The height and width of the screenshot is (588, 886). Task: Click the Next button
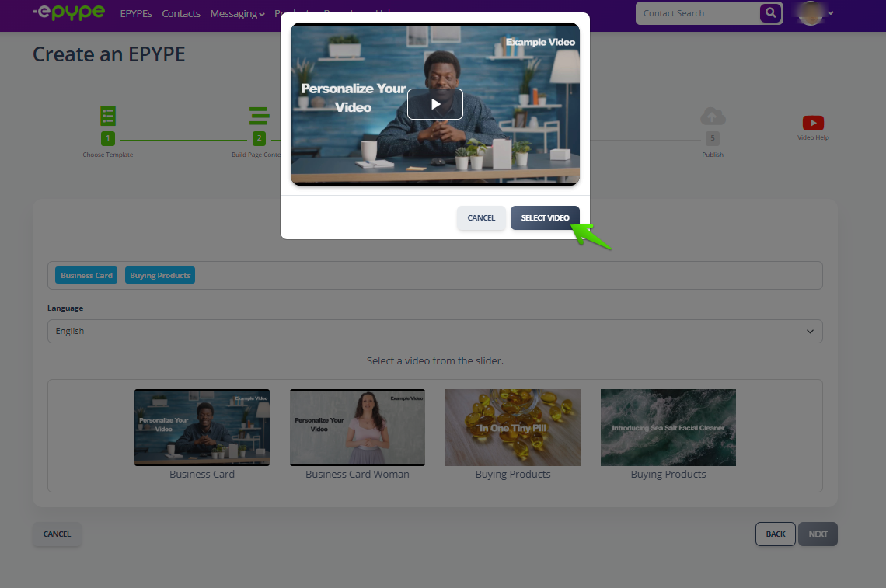(818, 534)
